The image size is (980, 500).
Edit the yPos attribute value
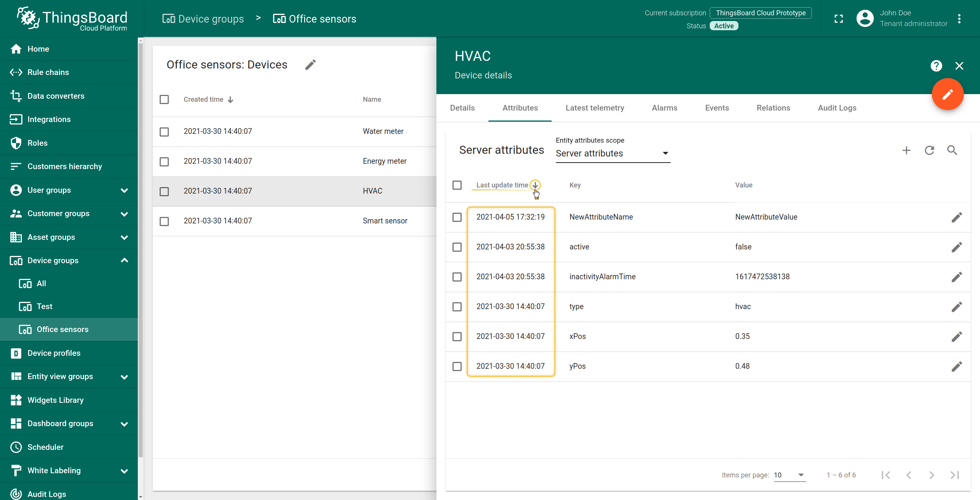coord(957,366)
